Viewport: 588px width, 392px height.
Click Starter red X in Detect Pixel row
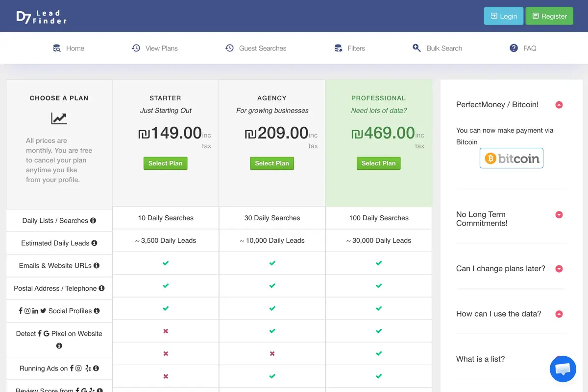click(166, 331)
